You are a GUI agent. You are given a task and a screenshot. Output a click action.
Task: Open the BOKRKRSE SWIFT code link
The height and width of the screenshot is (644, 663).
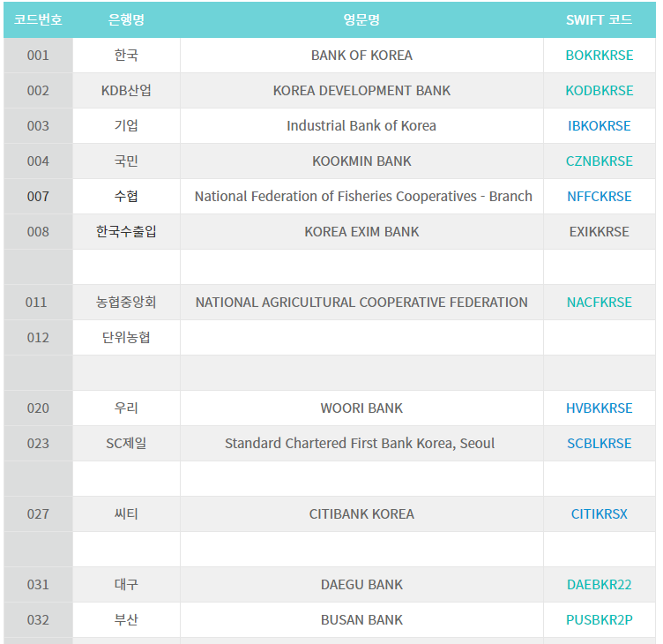pyautogui.click(x=600, y=56)
